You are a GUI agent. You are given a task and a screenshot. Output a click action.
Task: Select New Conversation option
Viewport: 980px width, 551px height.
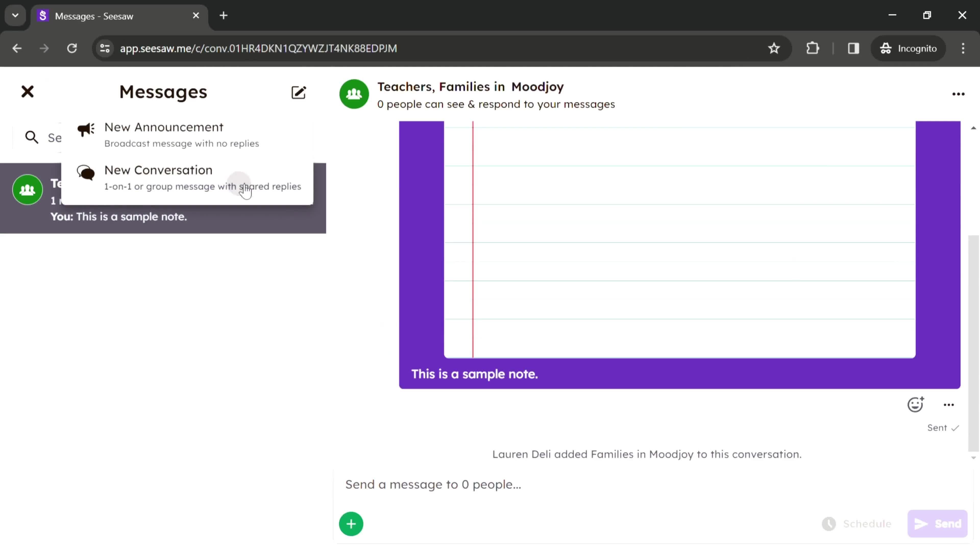pos(187,178)
